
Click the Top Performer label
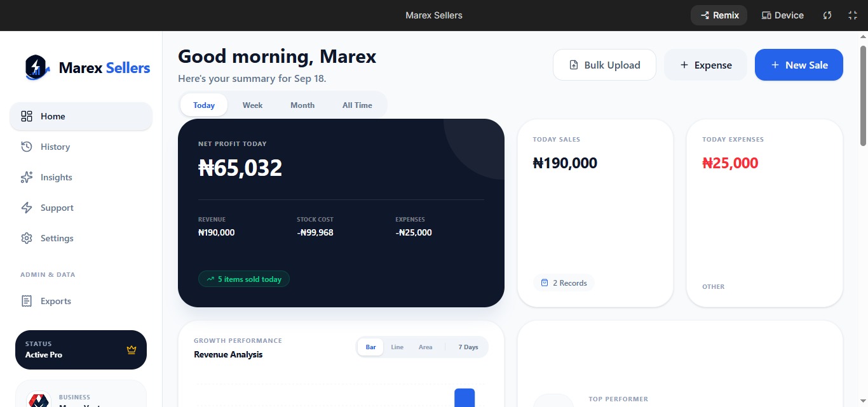pos(618,399)
